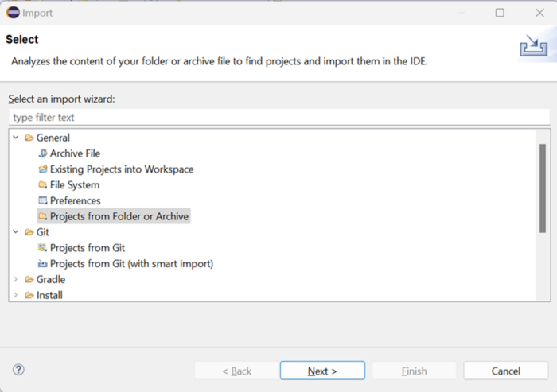Click the File System folder icon
The width and height of the screenshot is (557, 392).
click(x=43, y=185)
